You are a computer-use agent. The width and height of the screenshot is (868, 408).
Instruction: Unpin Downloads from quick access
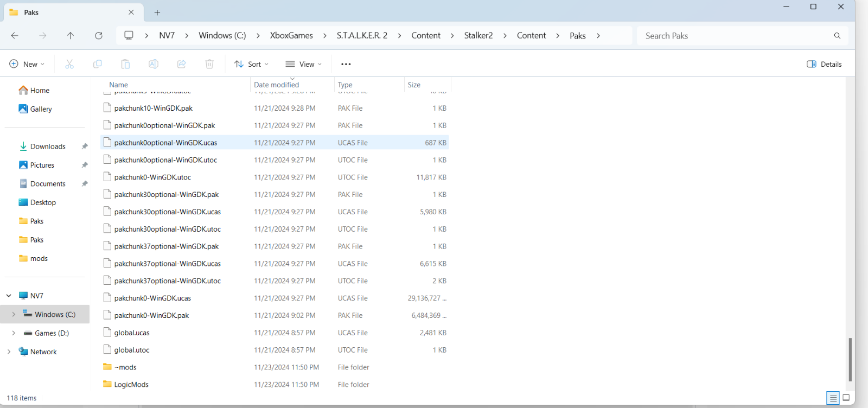(85, 146)
